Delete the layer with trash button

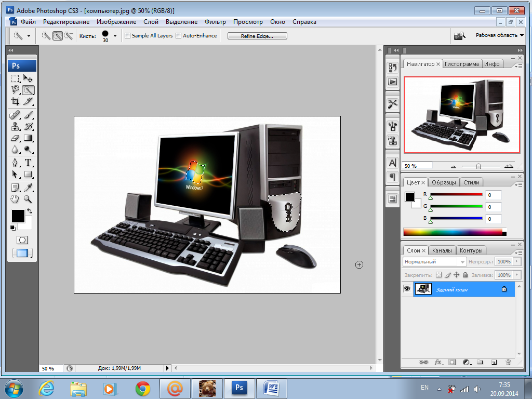(x=508, y=362)
